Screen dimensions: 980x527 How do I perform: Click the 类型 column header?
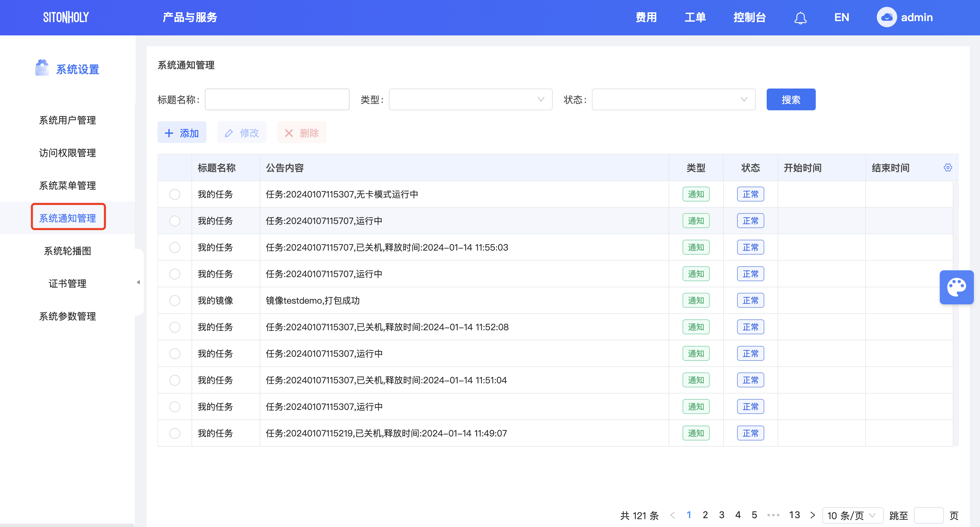tap(696, 168)
